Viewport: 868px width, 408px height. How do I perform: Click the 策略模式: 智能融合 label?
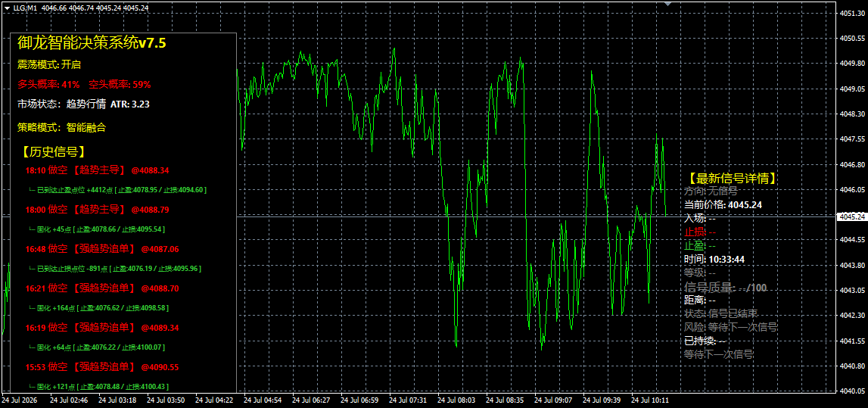[x=61, y=127]
